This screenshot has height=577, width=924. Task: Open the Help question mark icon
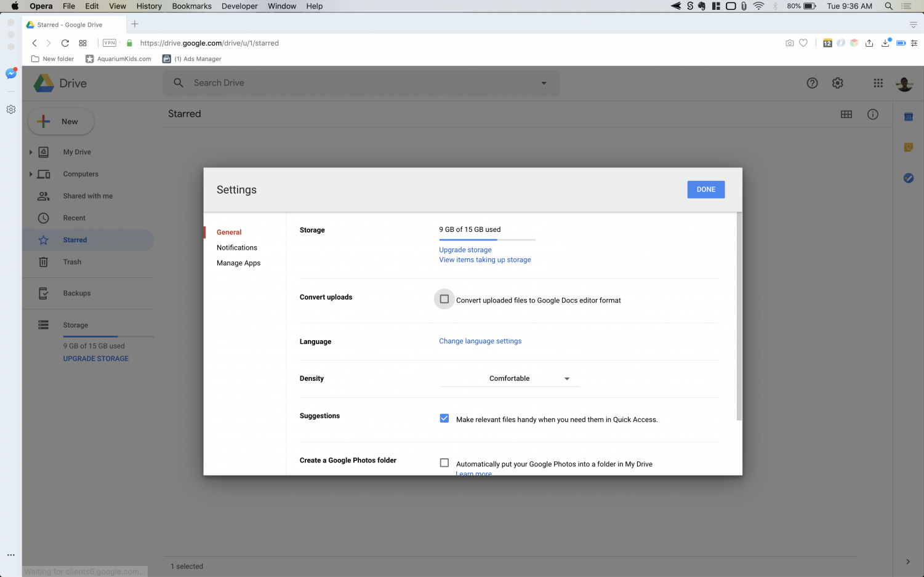coord(812,83)
